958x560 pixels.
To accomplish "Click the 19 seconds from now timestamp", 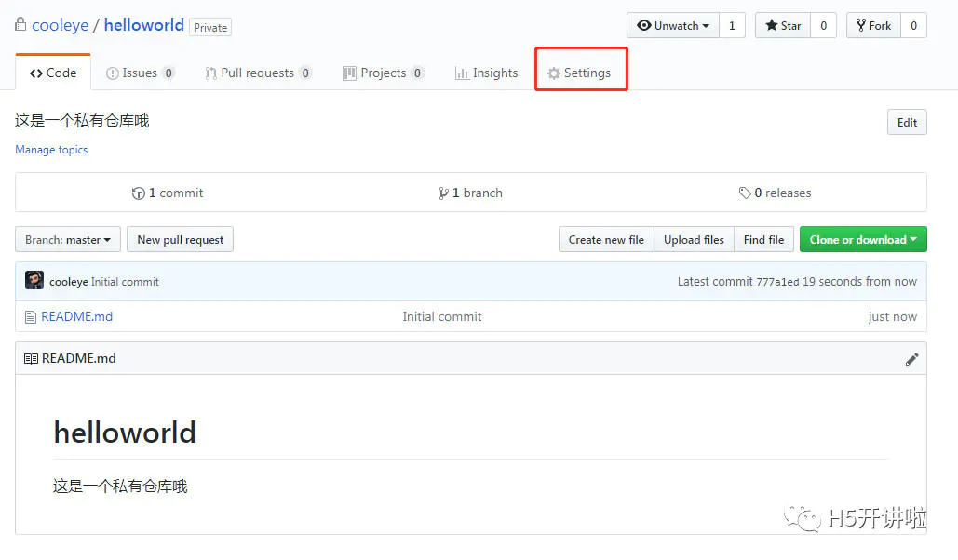I will [859, 282].
